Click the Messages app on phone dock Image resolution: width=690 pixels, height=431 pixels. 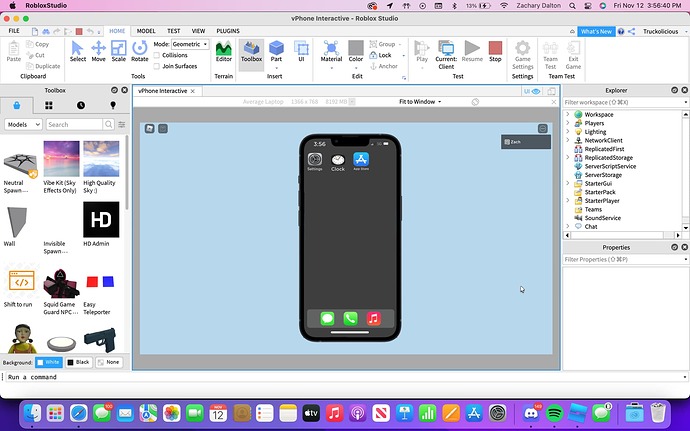pos(327,318)
